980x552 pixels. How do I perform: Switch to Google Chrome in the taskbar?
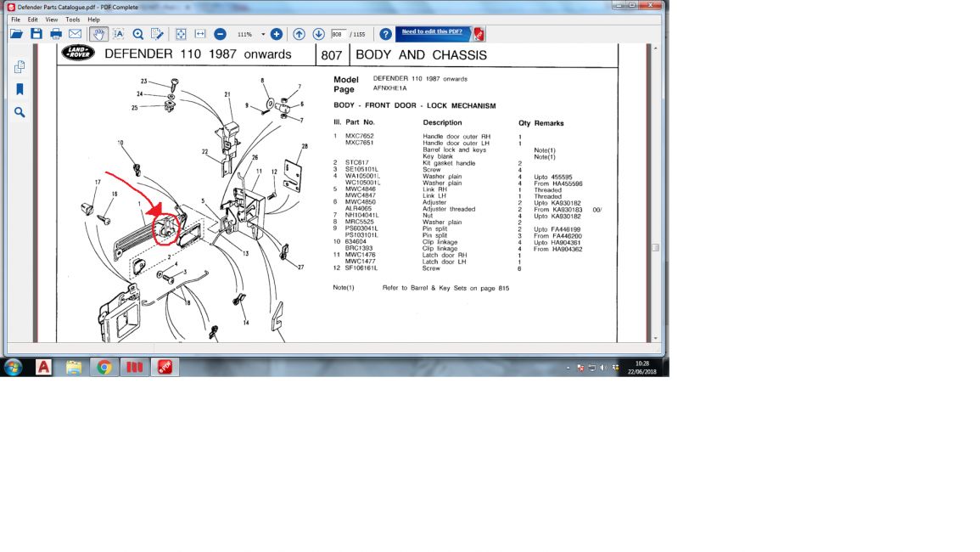tap(104, 367)
